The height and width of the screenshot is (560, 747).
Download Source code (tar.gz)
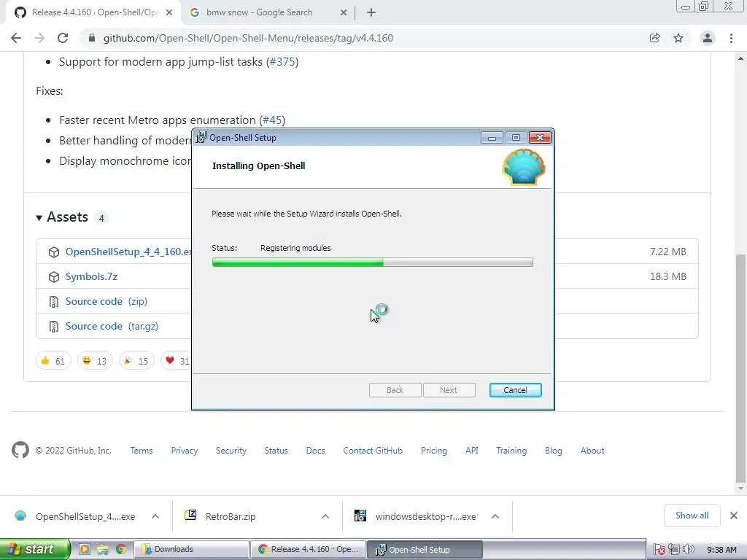point(112,326)
